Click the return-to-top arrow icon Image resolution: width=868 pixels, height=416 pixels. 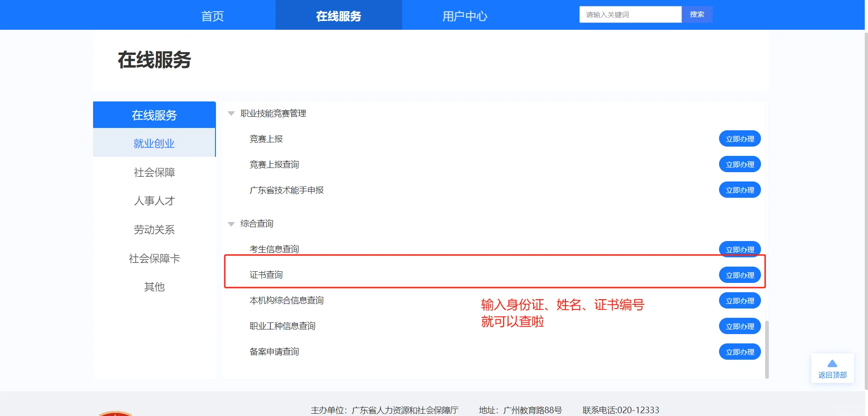[832, 364]
